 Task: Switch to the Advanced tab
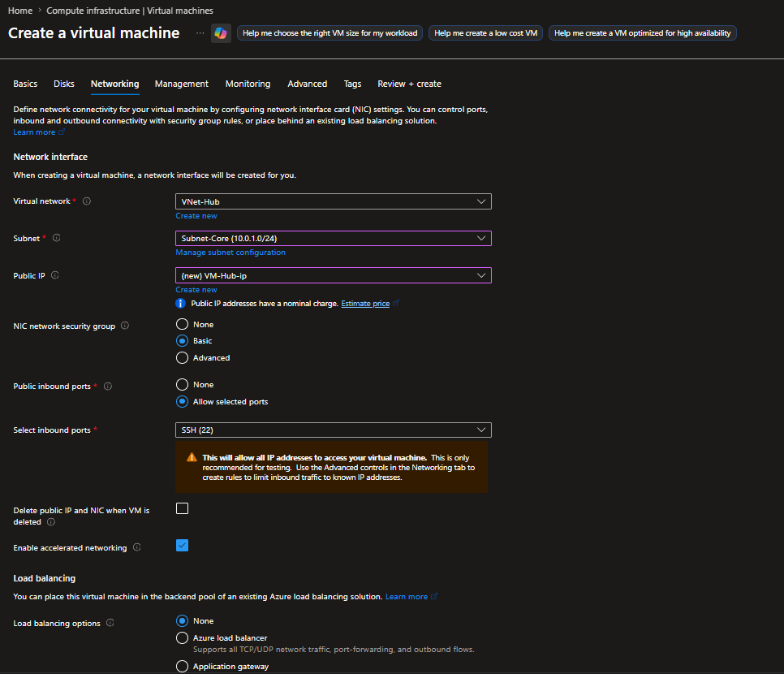(x=308, y=84)
